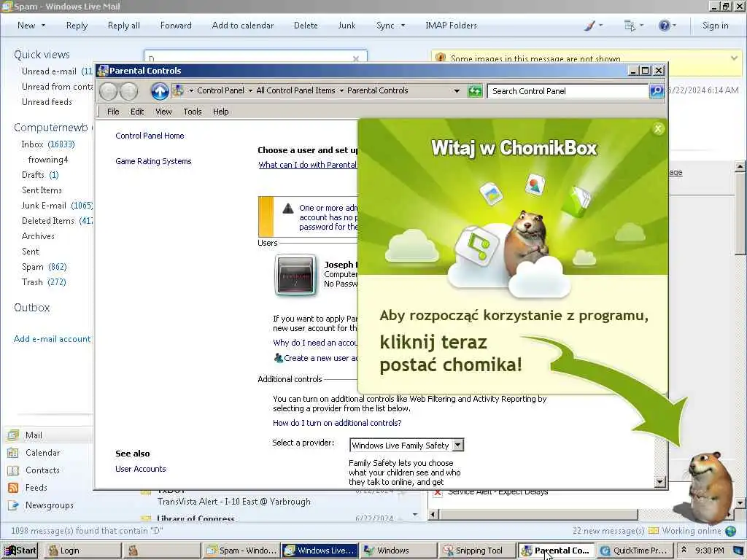Screen dimensions: 747x560
Task: Open the Windows Live Mail help icon
Action: pos(664,26)
